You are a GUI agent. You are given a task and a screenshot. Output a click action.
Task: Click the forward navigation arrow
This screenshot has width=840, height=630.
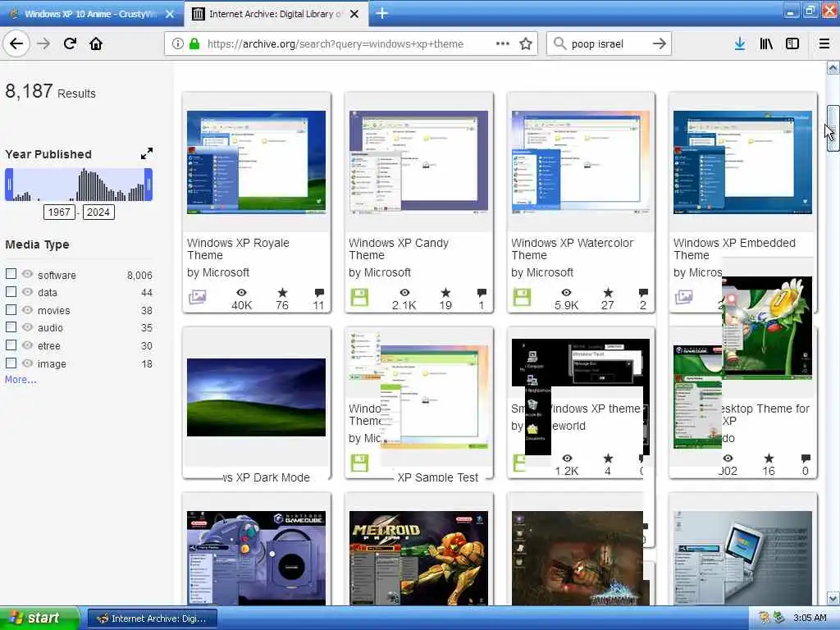click(x=43, y=43)
